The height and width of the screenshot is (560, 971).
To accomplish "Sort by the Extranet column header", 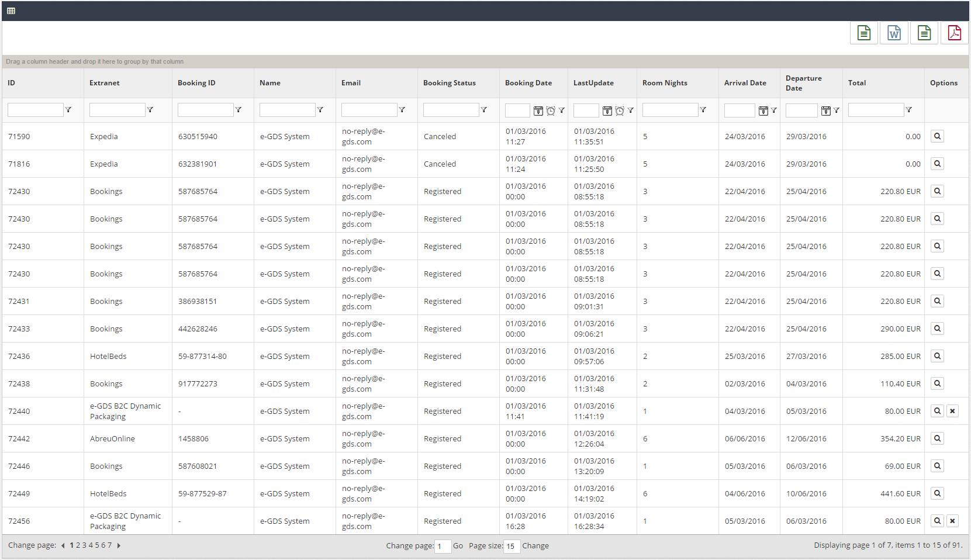I will [105, 83].
